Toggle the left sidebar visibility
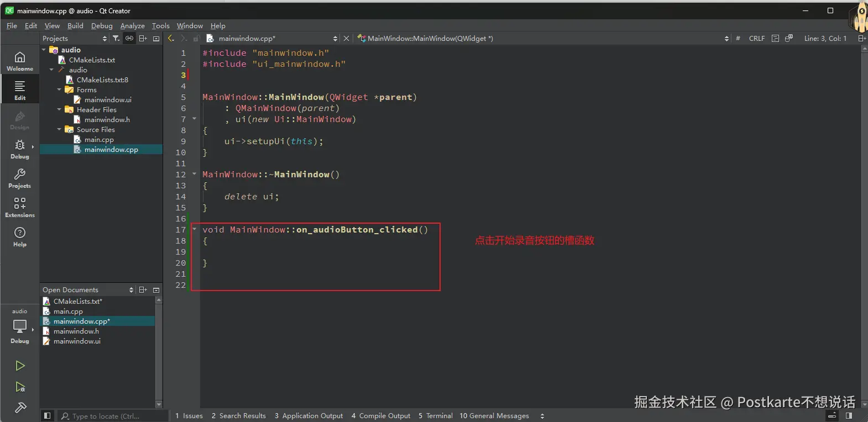This screenshot has height=422, width=868. [x=48, y=416]
